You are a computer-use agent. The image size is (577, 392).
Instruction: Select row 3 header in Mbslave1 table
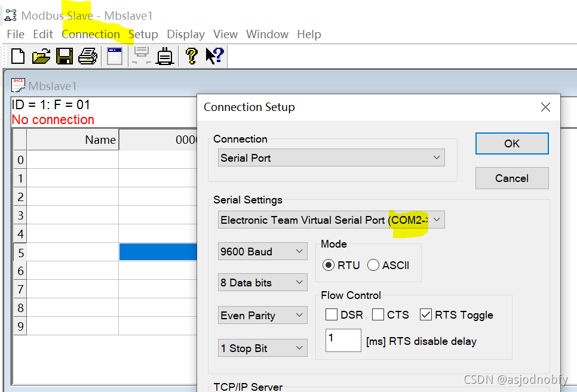click(x=20, y=215)
